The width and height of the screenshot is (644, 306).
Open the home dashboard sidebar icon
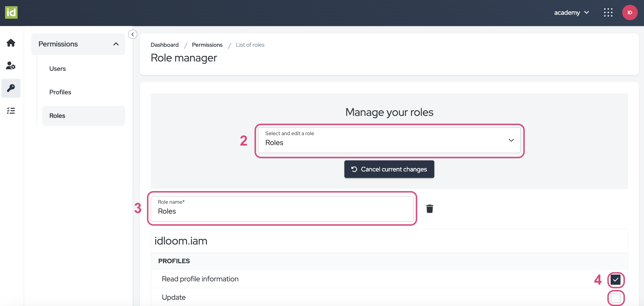(x=11, y=43)
